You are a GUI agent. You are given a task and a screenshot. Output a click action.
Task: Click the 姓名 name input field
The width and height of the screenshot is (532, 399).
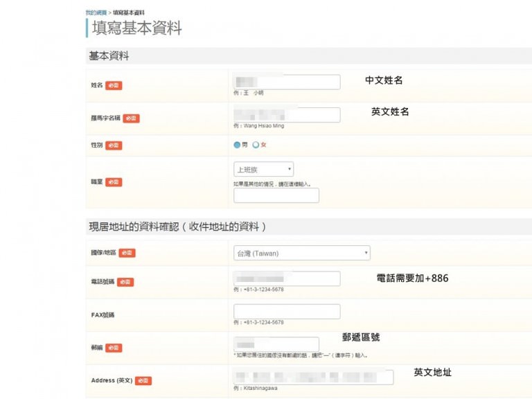click(287, 82)
